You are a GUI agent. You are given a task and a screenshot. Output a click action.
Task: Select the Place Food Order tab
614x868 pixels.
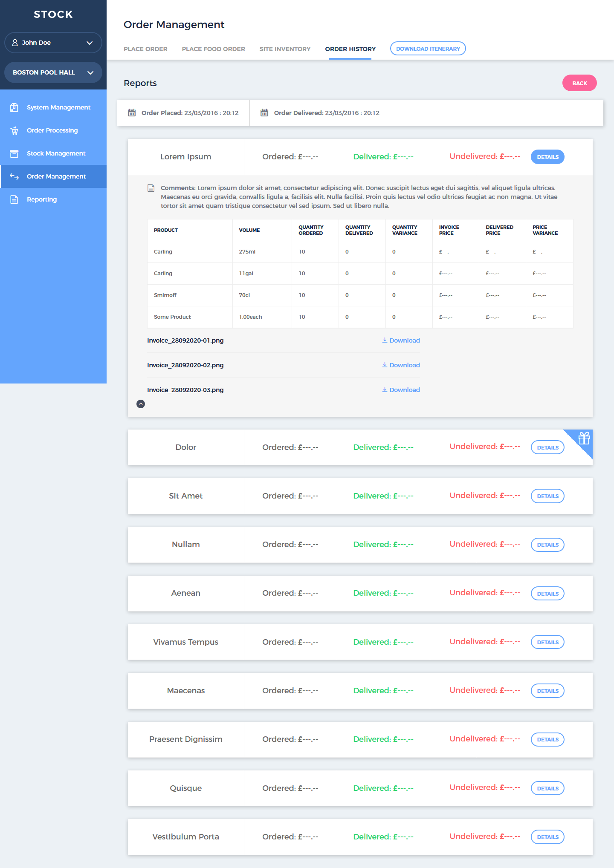(x=213, y=49)
